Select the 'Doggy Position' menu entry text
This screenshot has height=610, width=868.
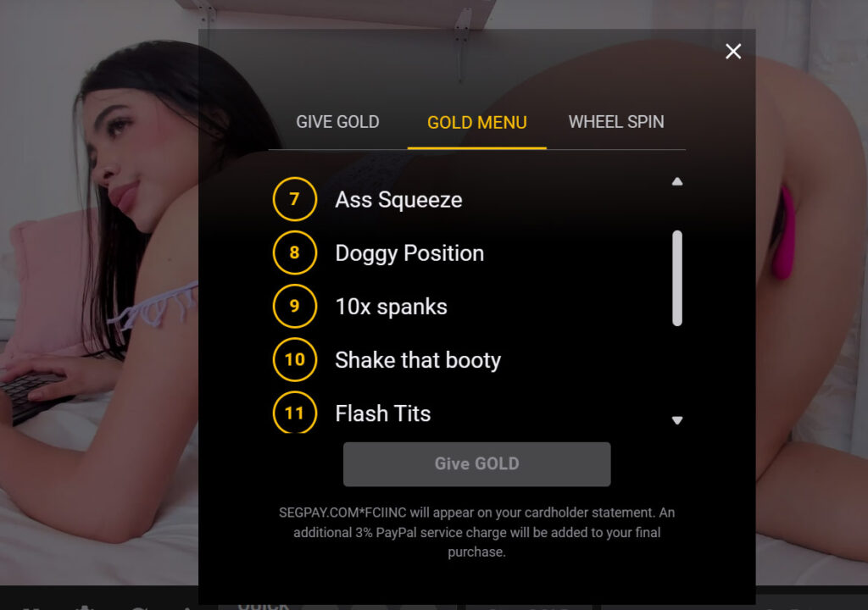(x=409, y=253)
